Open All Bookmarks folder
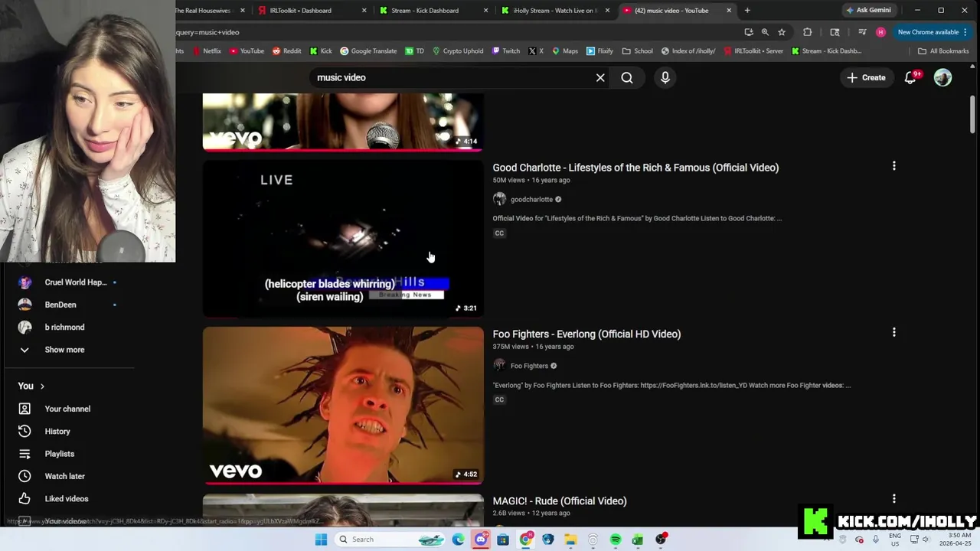 (x=943, y=51)
